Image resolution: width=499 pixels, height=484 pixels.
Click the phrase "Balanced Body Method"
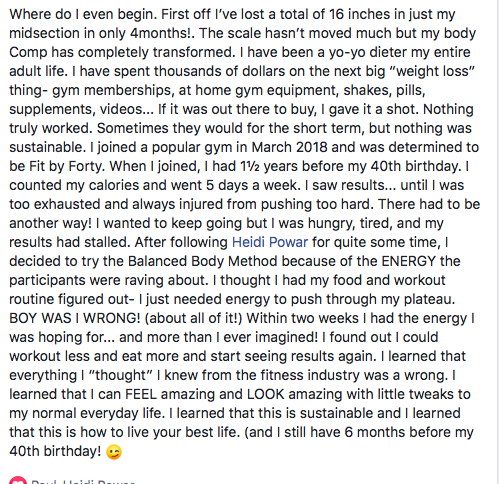[x=202, y=261]
